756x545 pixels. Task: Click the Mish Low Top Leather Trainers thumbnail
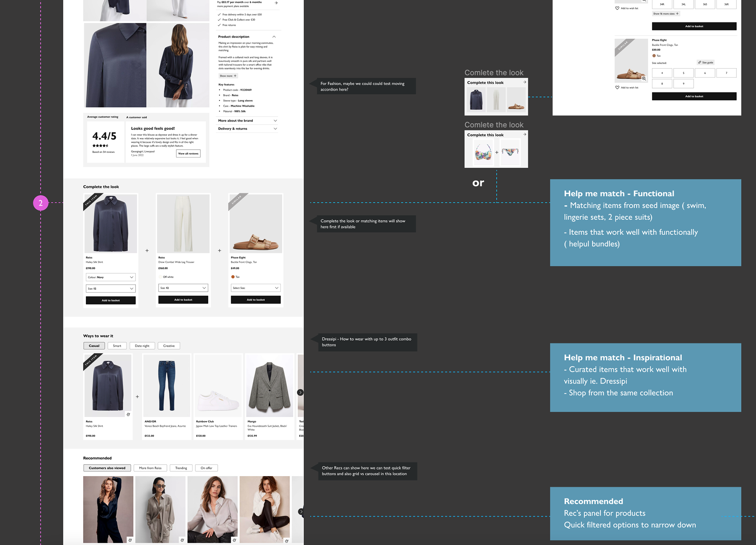(218, 386)
